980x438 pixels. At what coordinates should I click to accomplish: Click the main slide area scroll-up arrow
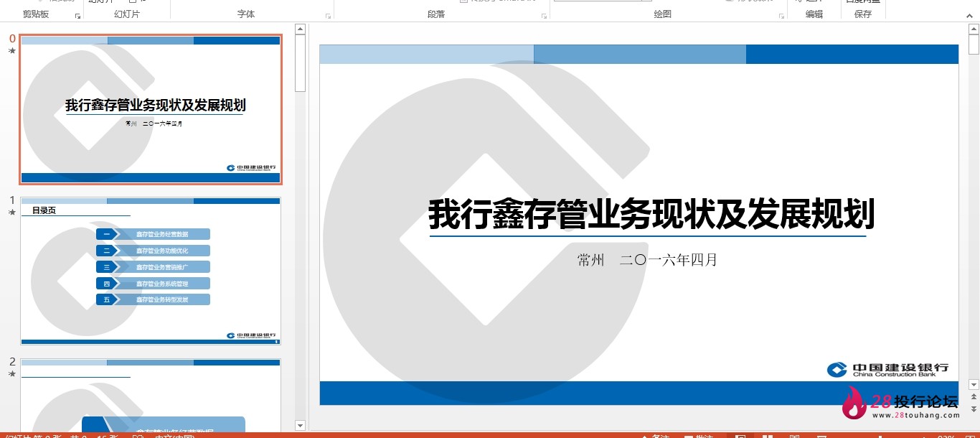[974, 29]
